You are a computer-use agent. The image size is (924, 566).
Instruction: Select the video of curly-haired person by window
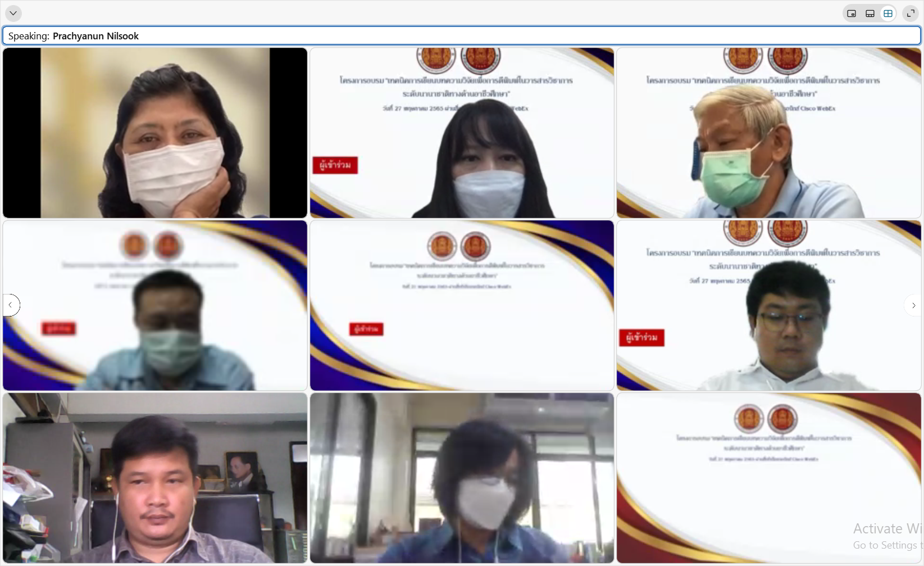462,478
